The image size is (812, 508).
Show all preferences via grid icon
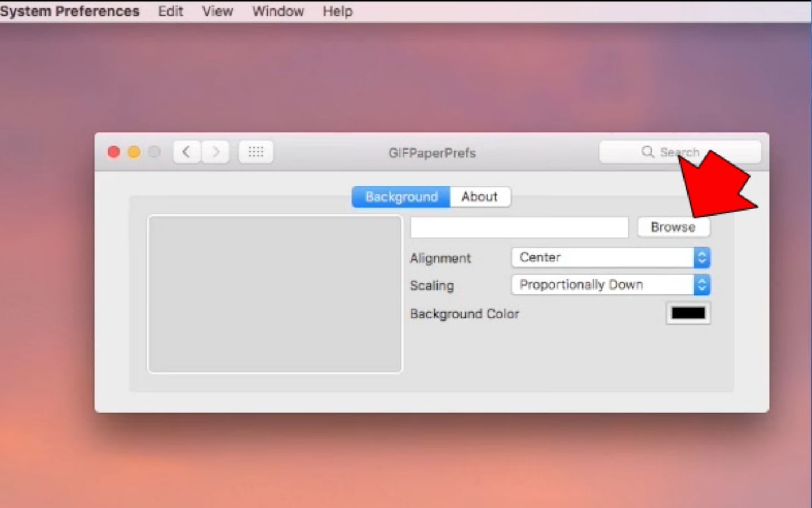pyautogui.click(x=256, y=152)
